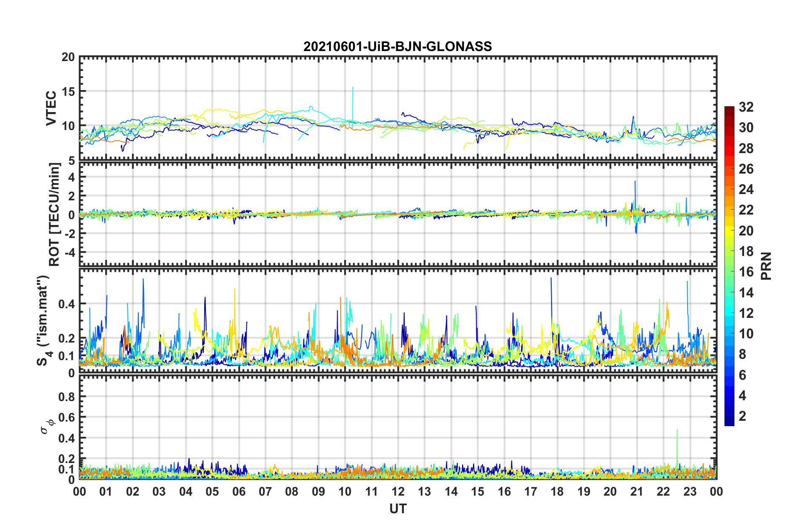Click the "14" tick on the PRN colorbar
The width and height of the screenshot is (796, 532).
pos(746,293)
